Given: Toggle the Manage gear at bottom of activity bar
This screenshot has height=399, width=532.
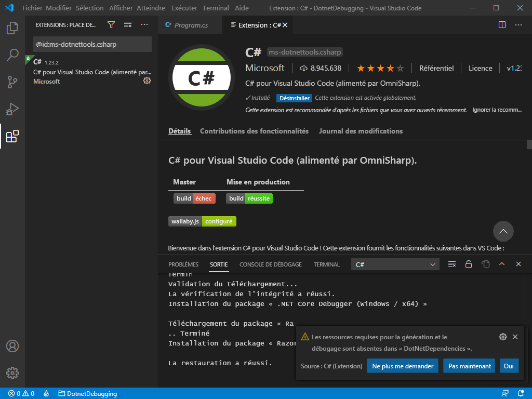Looking at the screenshot, I should click(12, 373).
